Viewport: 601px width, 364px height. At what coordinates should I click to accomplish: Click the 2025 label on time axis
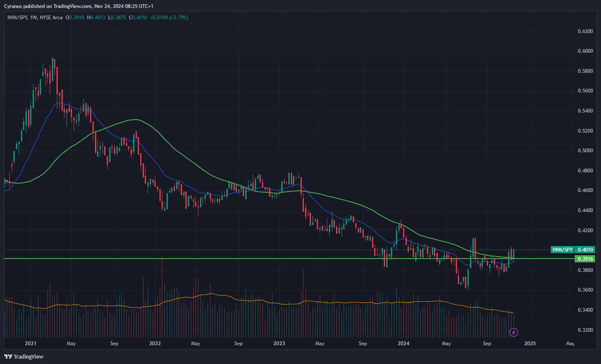coord(530,343)
